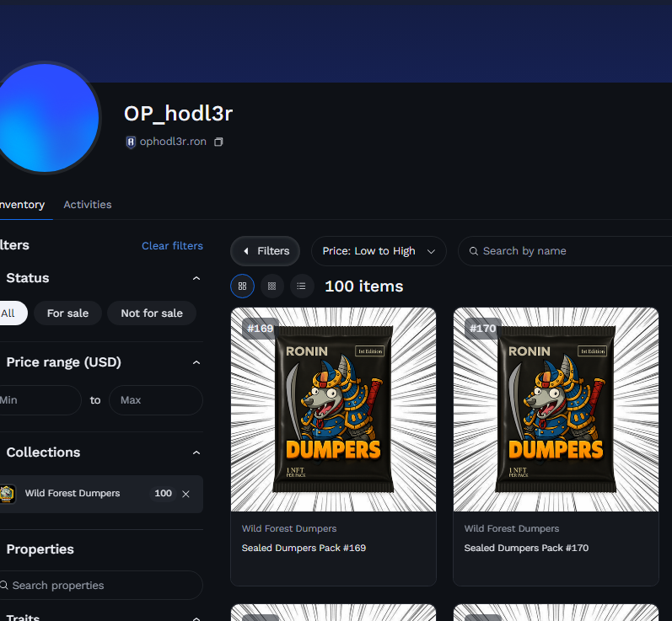Viewport: 672px width, 621px height.
Task: Hide the panel with Filters button
Action: (265, 251)
